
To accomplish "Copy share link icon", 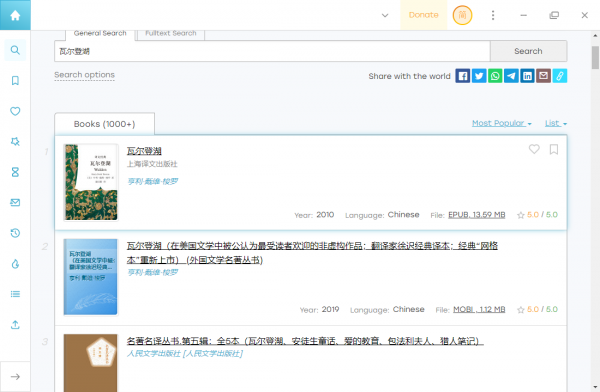I will [559, 76].
